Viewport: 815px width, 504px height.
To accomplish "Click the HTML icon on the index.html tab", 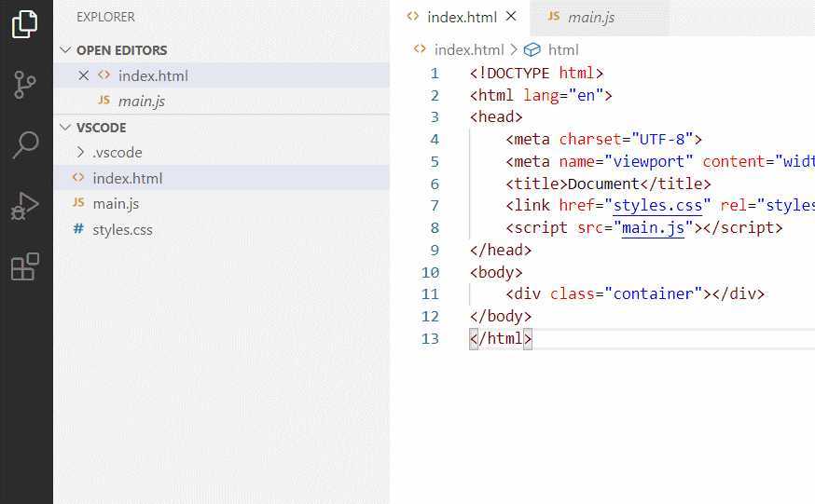I will (413, 17).
